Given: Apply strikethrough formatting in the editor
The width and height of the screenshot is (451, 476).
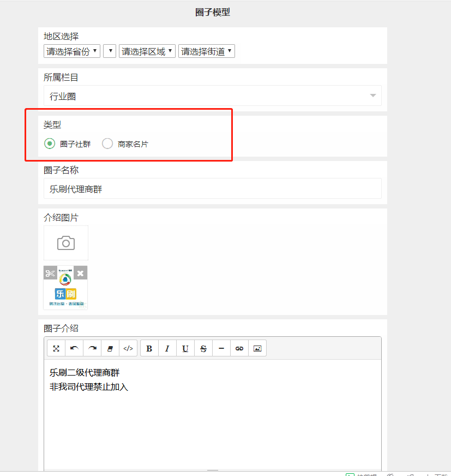Looking at the screenshot, I should pyautogui.click(x=203, y=348).
